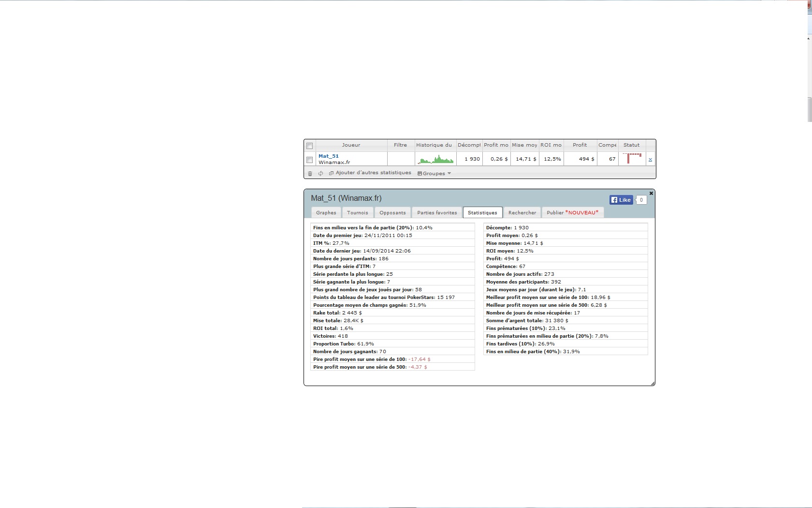Select the Statistiques tab
The height and width of the screenshot is (508, 812).
(x=482, y=212)
